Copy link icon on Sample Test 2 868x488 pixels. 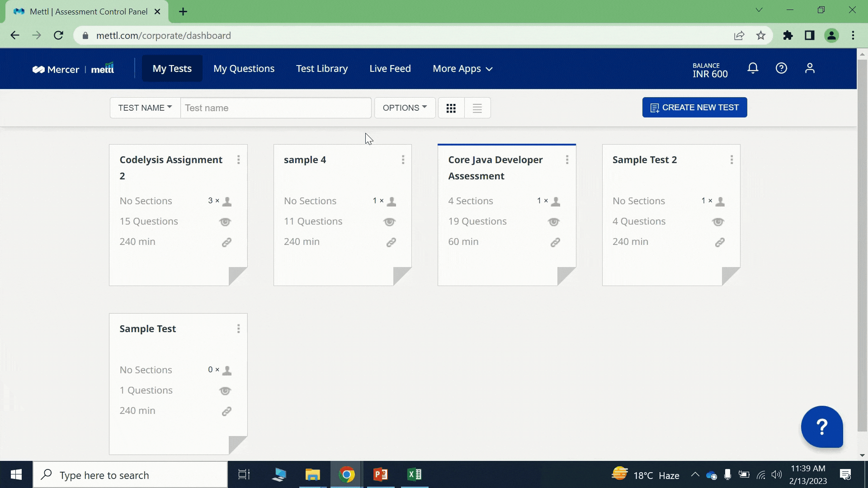click(x=720, y=242)
